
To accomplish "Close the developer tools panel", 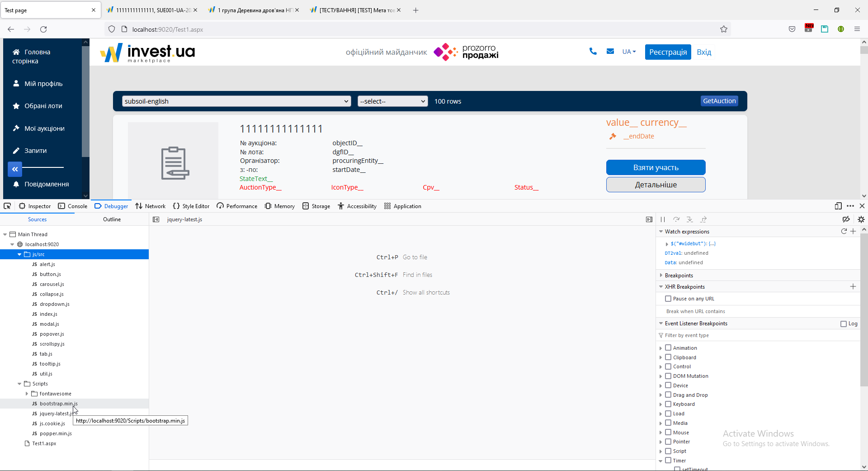I will (x=862, y=206).
